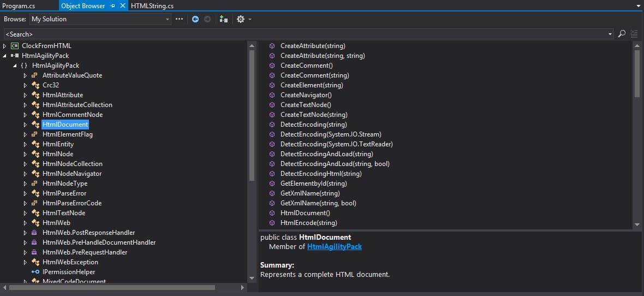Select HtmlEntity in the tree
Image resolution: width=644 pixels, height=296 pixels.
(58, 144)
